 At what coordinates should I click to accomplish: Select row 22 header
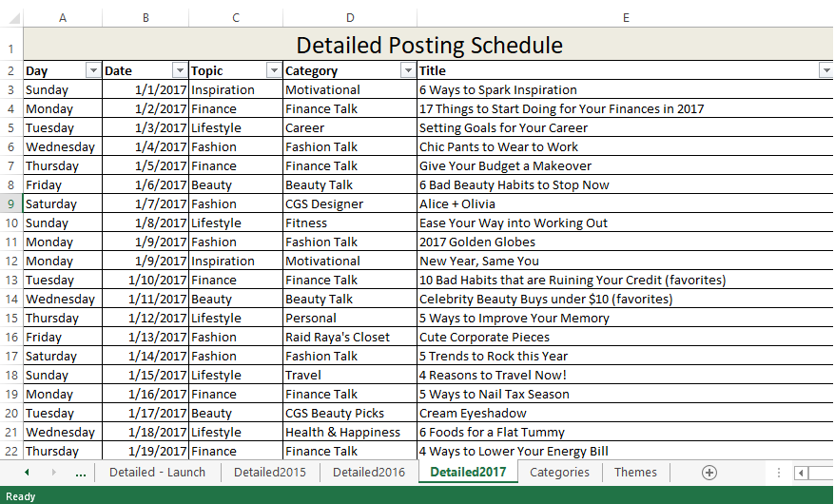coord(11,452)
